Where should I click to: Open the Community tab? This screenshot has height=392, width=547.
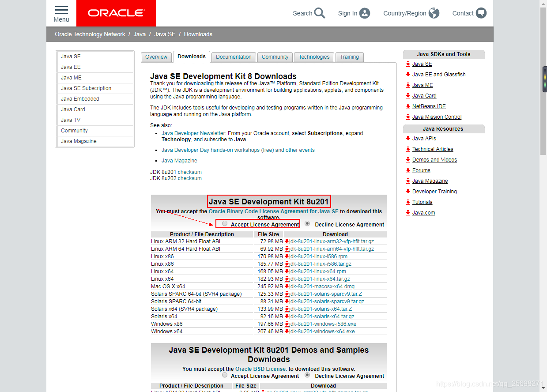(275, 57)
